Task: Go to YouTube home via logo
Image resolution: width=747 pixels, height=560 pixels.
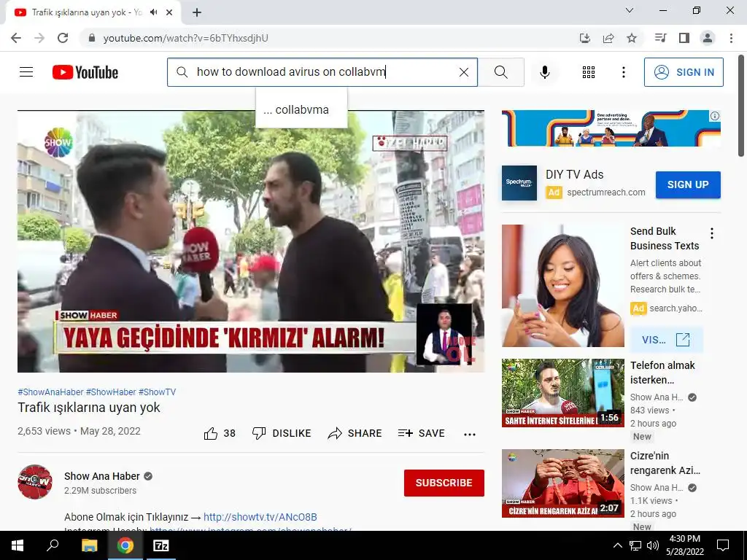Action: (85, 72)
